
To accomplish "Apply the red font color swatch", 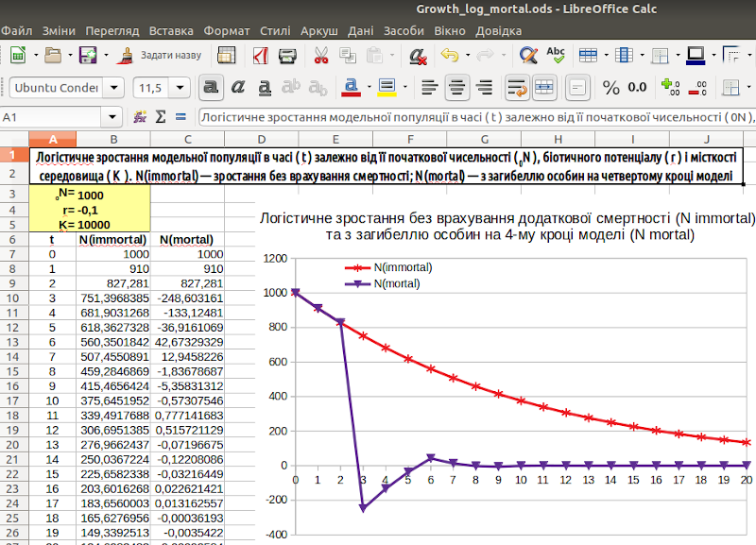I will pos(351,87).
